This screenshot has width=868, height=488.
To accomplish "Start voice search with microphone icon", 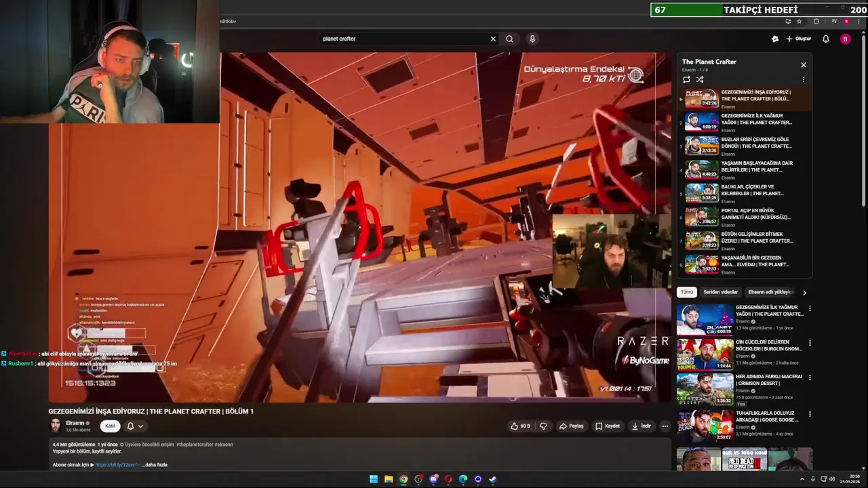I will pos(532,39).
